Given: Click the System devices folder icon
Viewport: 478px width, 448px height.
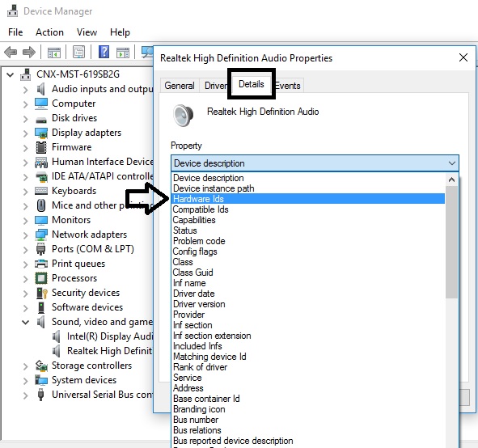Looking at the screenshot, I should [41, 380].
